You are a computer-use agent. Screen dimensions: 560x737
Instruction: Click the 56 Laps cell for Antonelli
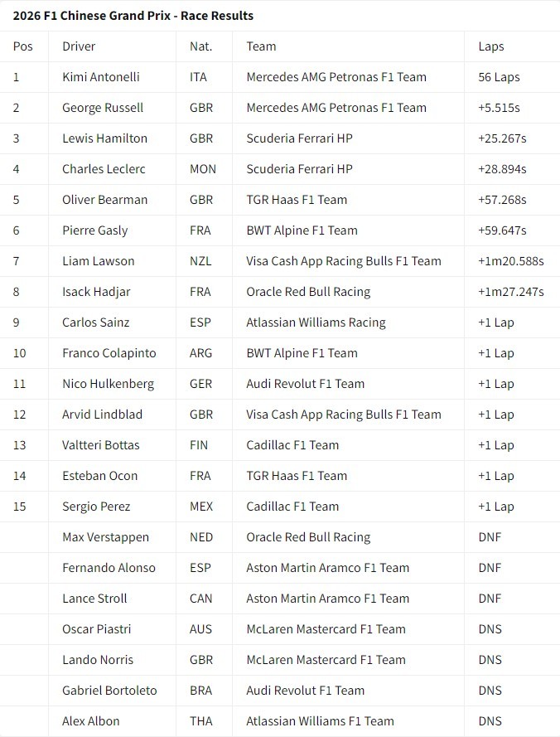tap(499, 77)
